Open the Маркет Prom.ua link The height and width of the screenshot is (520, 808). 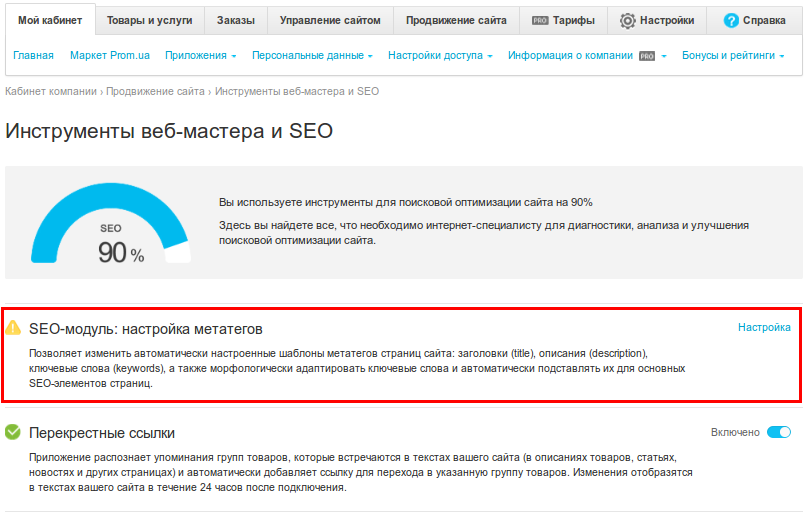pyautogui.click(x=109, y=56)
